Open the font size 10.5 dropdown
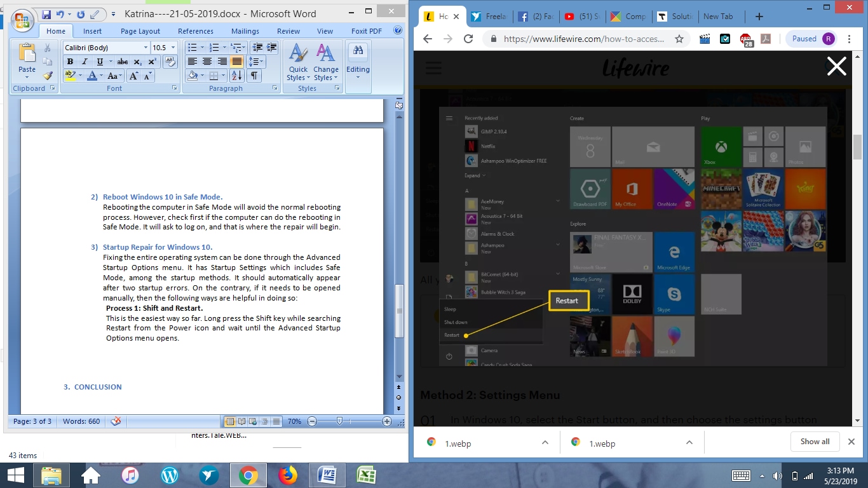The height and width of the screenshot is (488, 868). (x=173, y=48)
